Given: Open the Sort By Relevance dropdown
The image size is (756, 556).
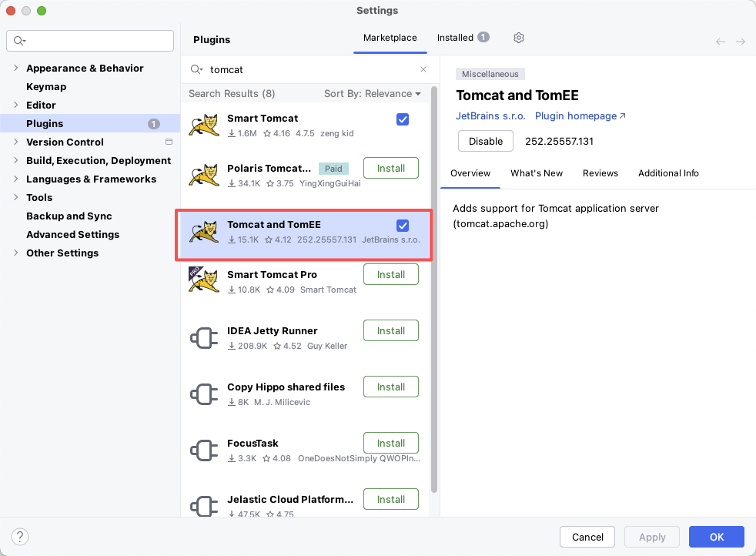Looking at the screenshot, I should click(x=372, y=93).
